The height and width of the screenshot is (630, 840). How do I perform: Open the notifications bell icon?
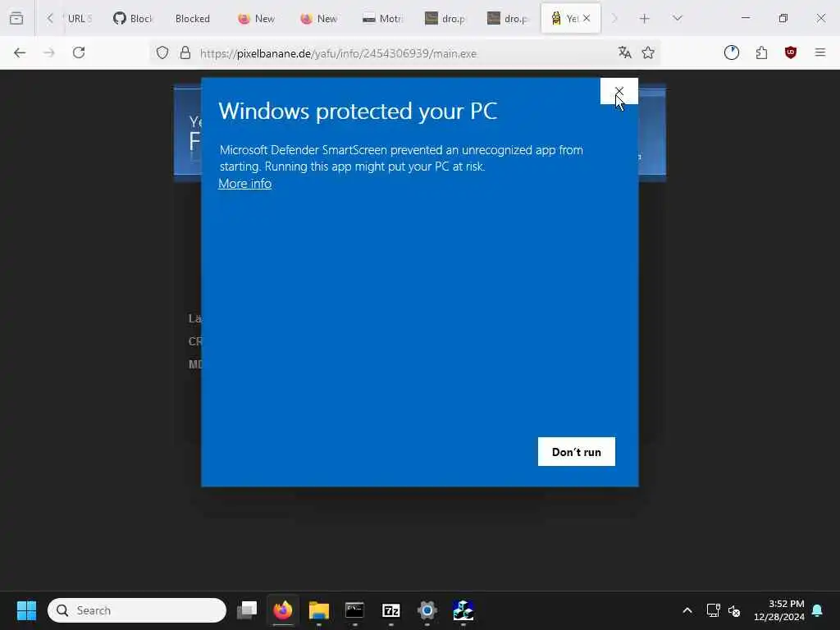pos(817,610)
